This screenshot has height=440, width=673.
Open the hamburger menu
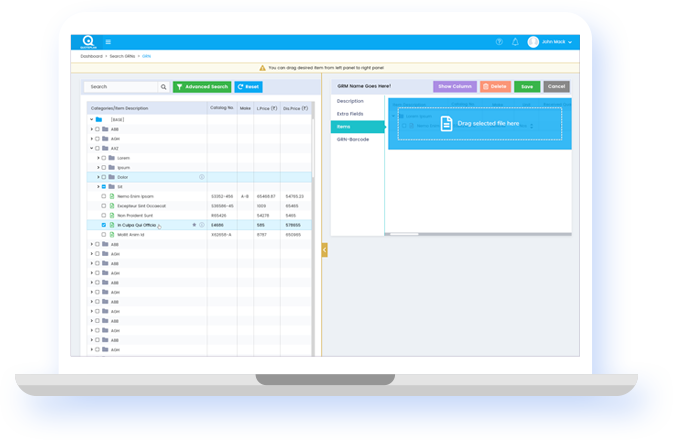coord(108,42)
